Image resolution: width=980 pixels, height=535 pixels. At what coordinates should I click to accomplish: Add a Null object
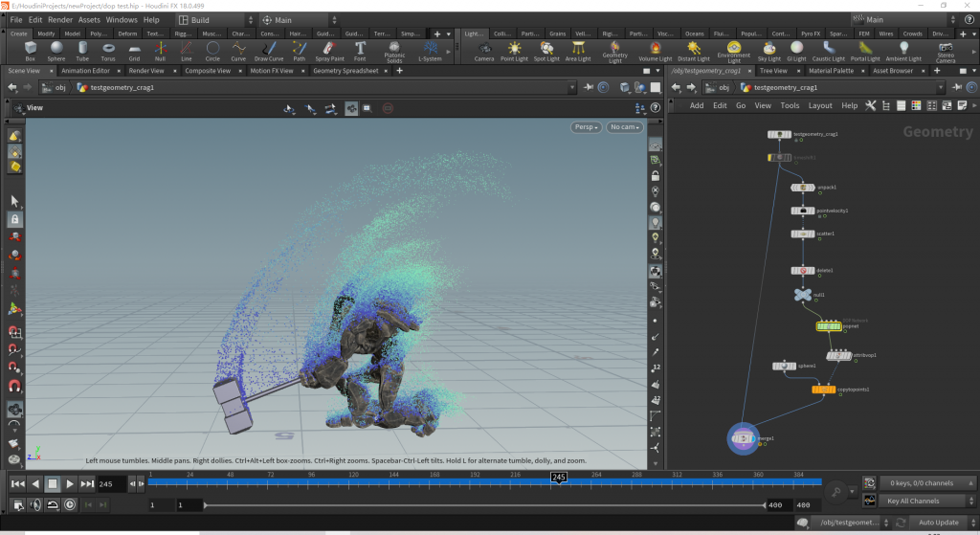160,52
